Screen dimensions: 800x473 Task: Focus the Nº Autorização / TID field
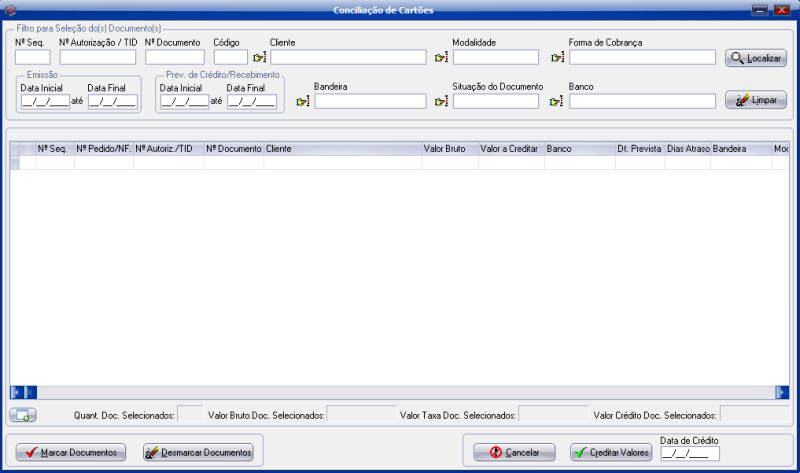click(x=97, y=57)
